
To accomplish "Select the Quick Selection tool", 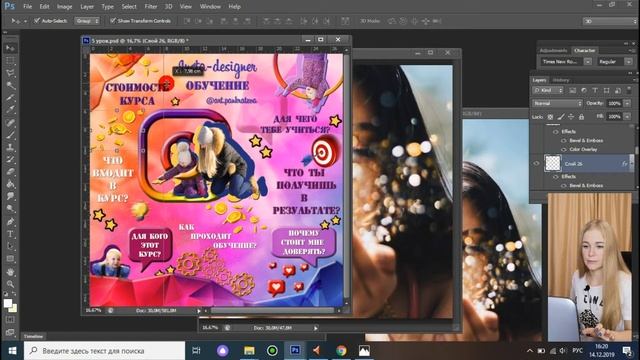I will click(10, 85).
